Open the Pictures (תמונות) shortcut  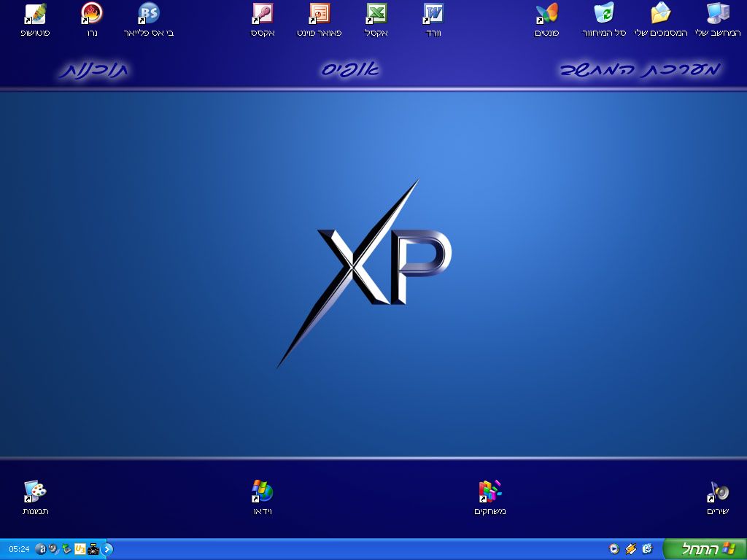point(36,497)
